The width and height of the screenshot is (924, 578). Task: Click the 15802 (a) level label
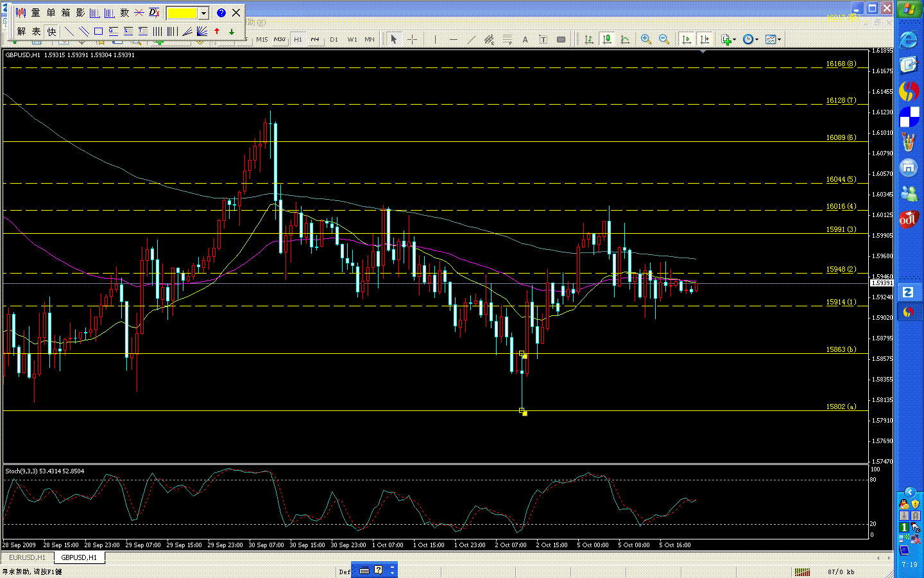841,407
